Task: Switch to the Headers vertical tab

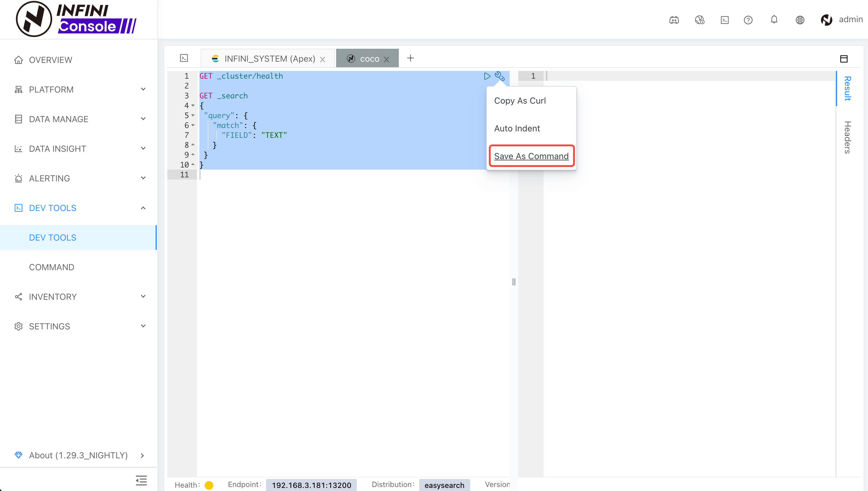Action: 847,137
